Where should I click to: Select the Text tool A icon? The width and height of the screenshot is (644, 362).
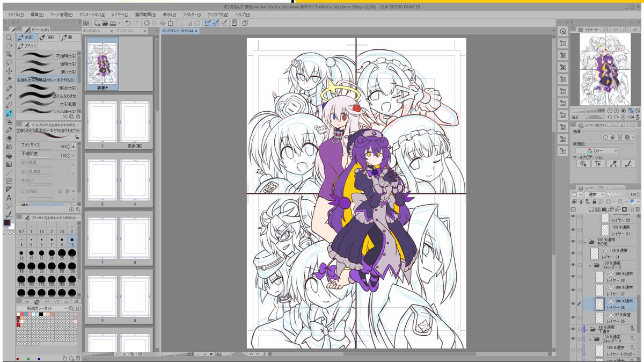tap(9, 198)
